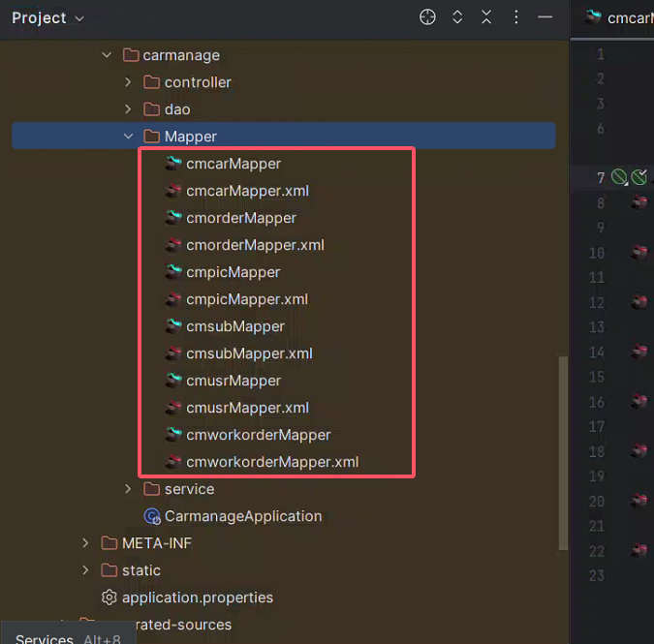Viewport: 654px width, 644px height.
Task: Open cmworkorderMapper.xml file
Action: tap(272, 462)
